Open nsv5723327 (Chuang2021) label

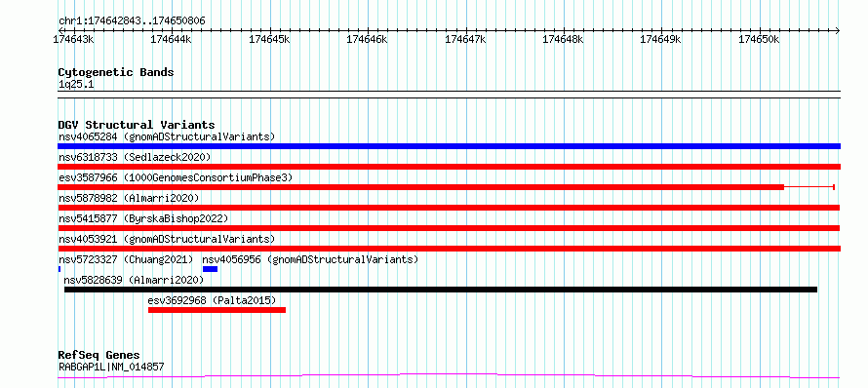(126, 259)
